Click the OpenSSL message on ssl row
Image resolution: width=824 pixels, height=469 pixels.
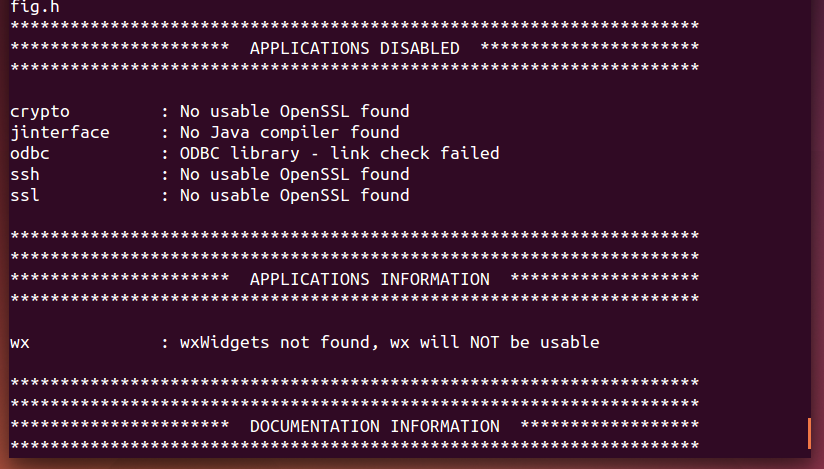tap(294, 195)
